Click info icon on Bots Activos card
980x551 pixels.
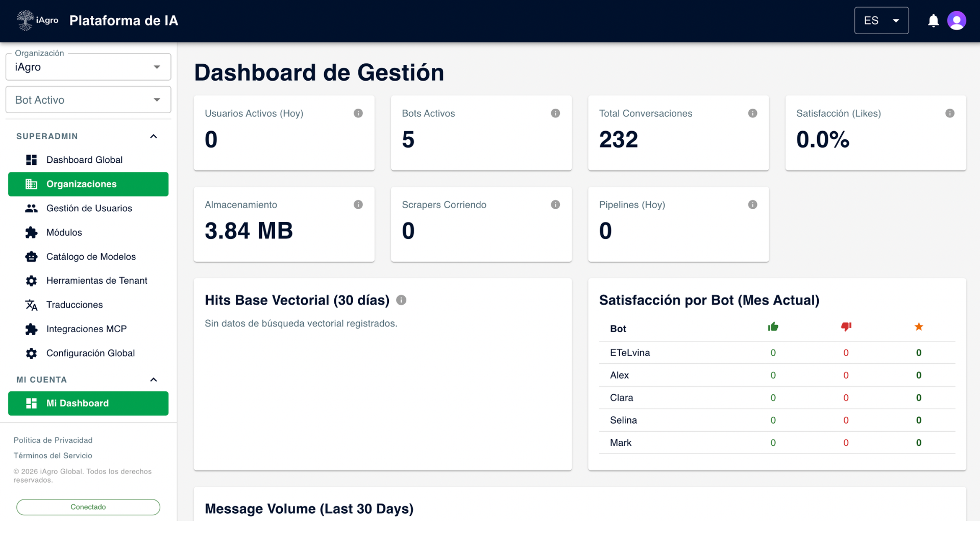coord(555,113)
